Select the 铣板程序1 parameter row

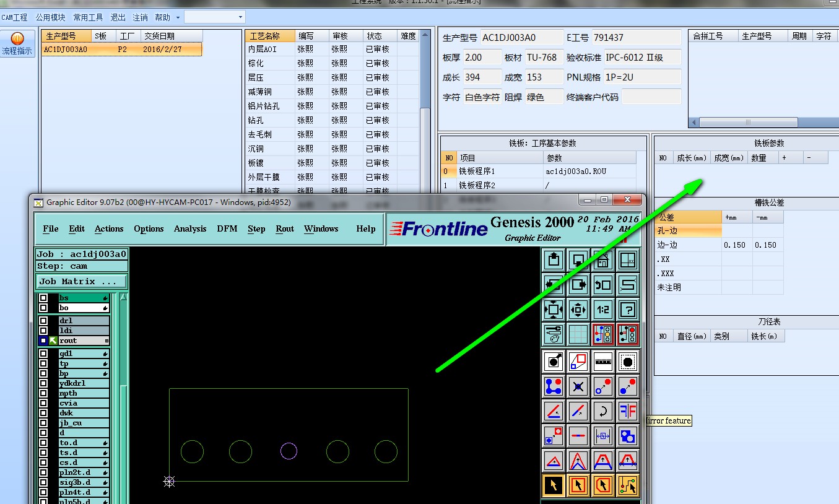(539, 171)
